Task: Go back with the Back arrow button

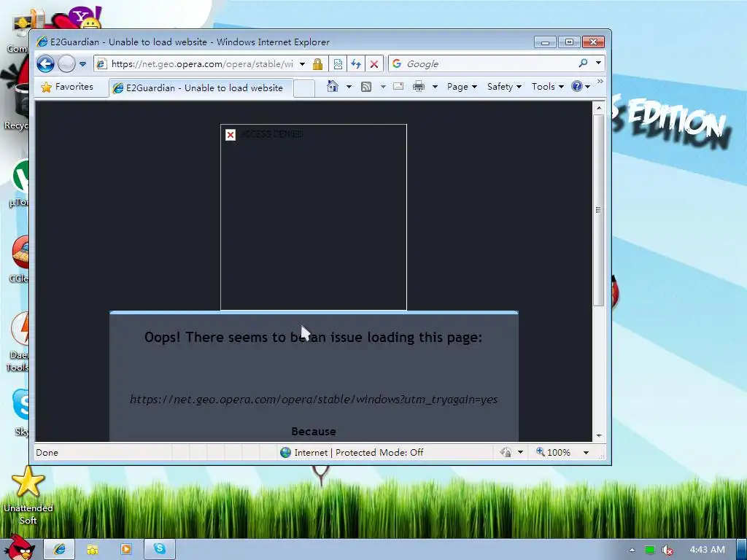Action: (46, 63)
